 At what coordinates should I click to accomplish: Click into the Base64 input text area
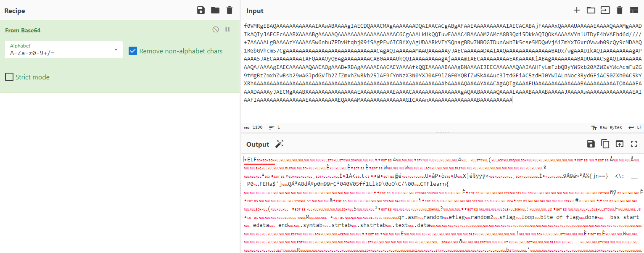tap(442, 71)
